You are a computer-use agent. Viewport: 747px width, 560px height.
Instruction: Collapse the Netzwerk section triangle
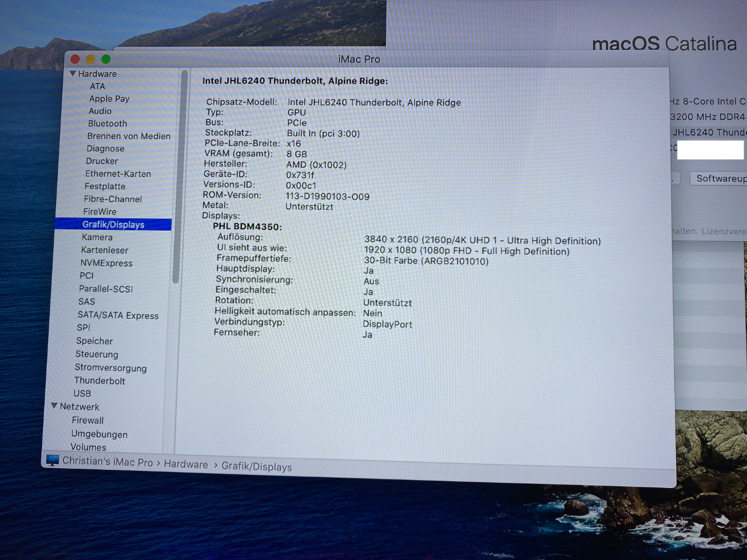[54, 406]
